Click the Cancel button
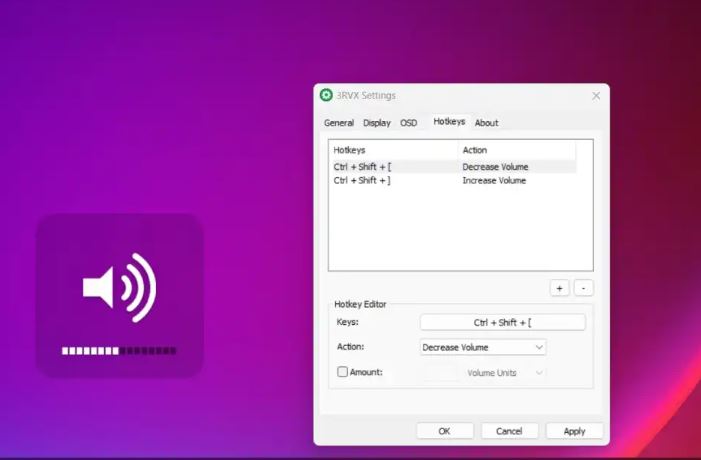Screen dimensions: 701x460 (509, 431)
